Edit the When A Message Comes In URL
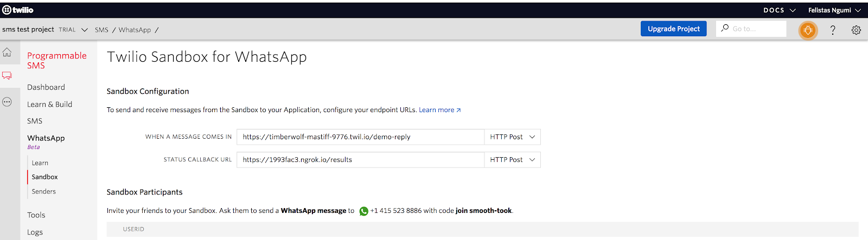This screenshot has height=240, width=868. [x=360, y=137]
